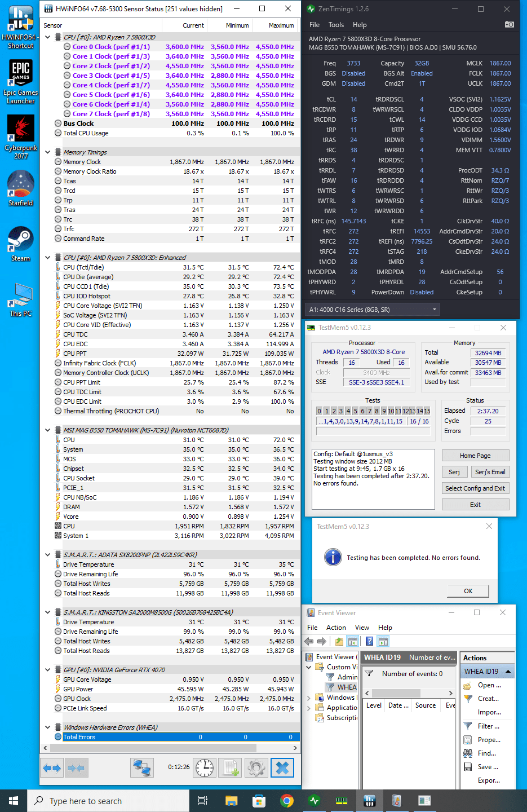Select Cyberpunk 2077 desktop icon

(x=21, y=137)
